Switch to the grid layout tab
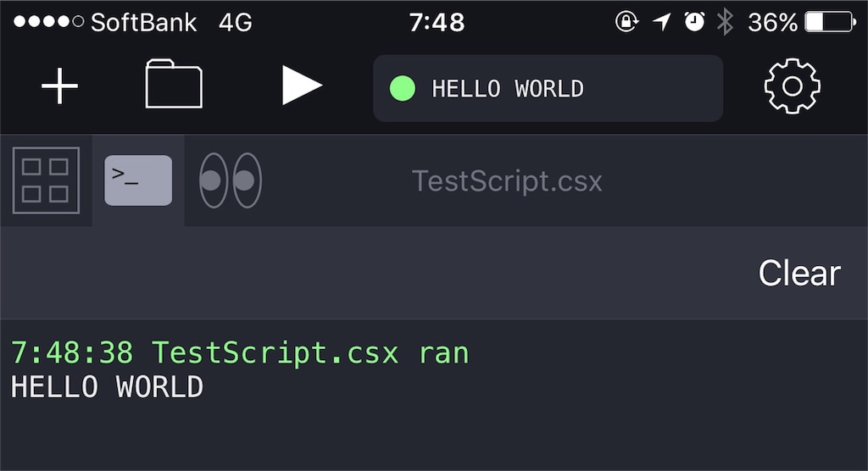The image size is (868, 471). (46, 180)
